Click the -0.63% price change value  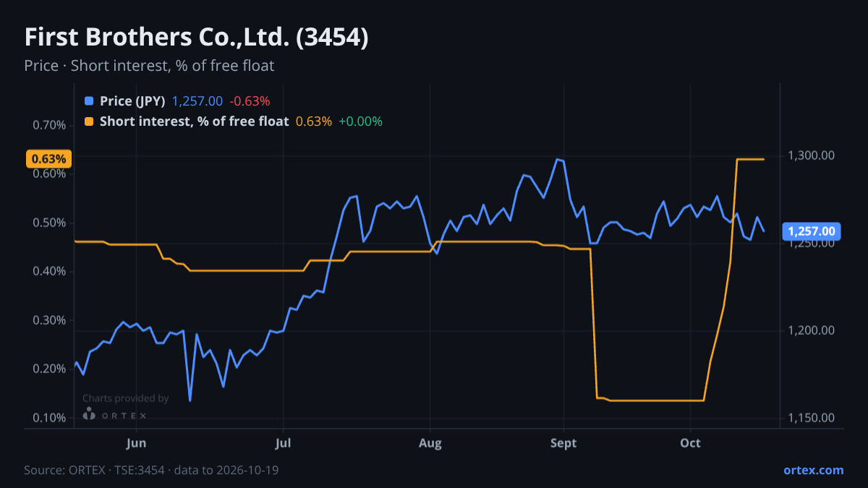point(250,101)
